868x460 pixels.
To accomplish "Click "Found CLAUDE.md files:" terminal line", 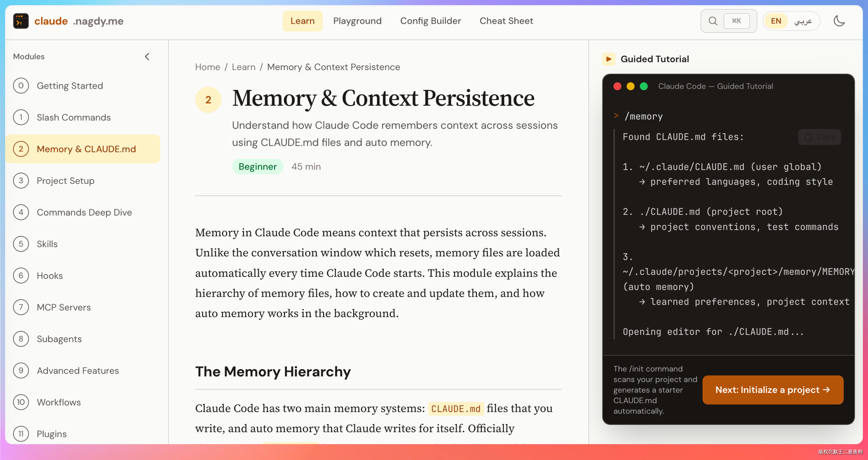I will [683, 137].
